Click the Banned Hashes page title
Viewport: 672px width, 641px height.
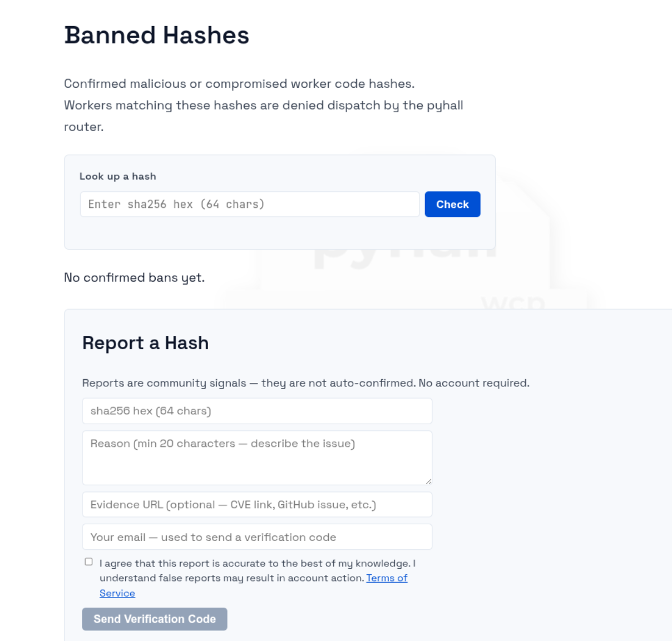[x=157, y=35]
